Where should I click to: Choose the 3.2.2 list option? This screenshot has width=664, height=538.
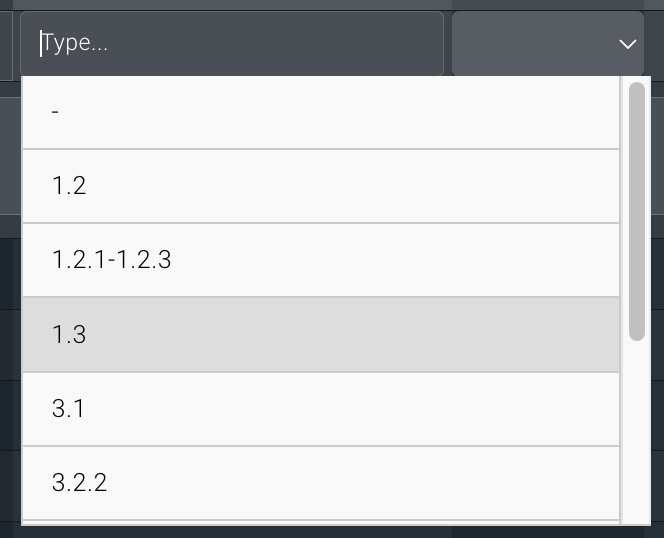320,482
